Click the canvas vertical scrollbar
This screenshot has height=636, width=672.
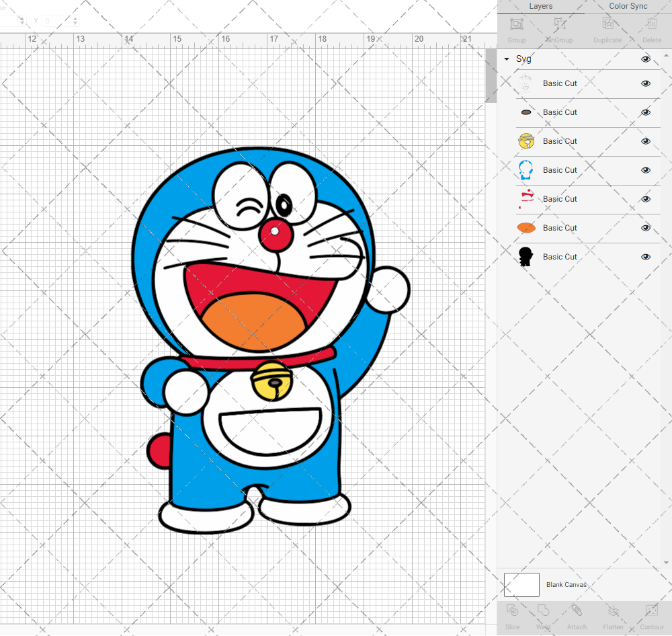[x=491, y=75]
